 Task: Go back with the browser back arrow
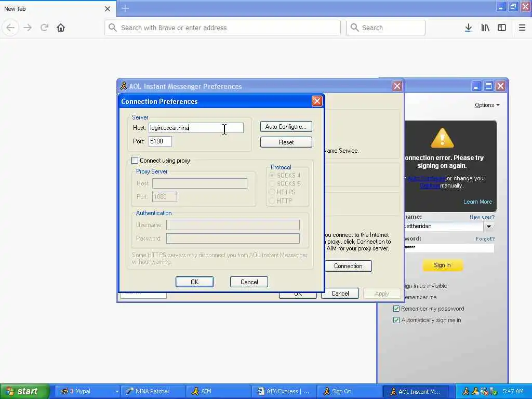[10, 28]
